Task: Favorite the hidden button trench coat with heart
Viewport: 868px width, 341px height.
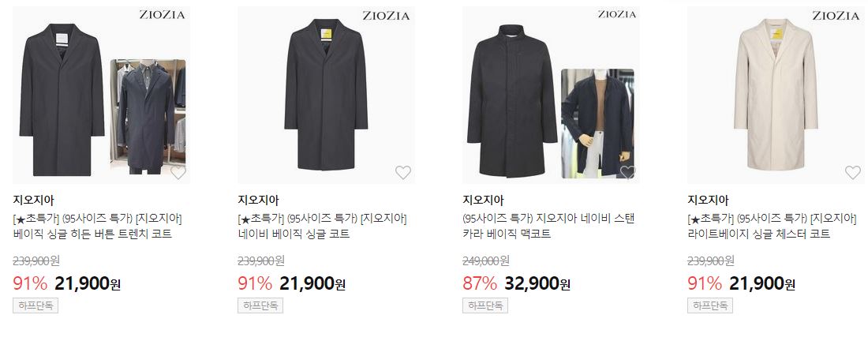Action: (178, 172)
